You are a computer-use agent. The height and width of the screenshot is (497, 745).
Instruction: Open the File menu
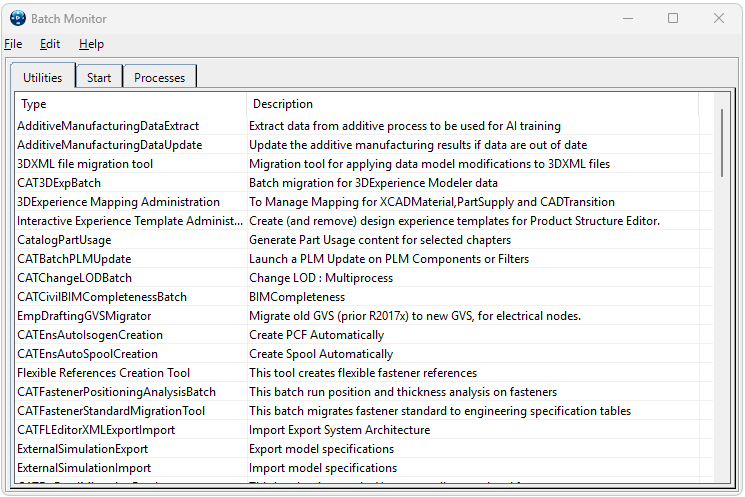pyautogui.click(x=13, y=44)
